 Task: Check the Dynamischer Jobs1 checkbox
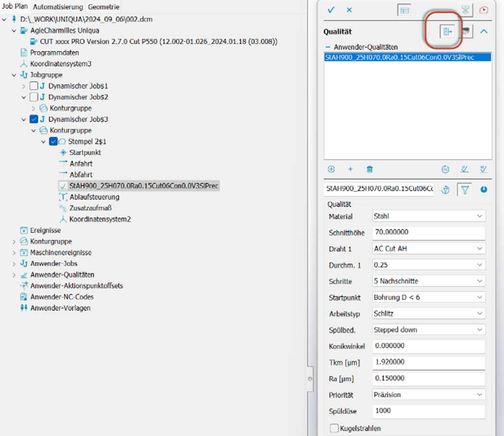coord(34,86)
